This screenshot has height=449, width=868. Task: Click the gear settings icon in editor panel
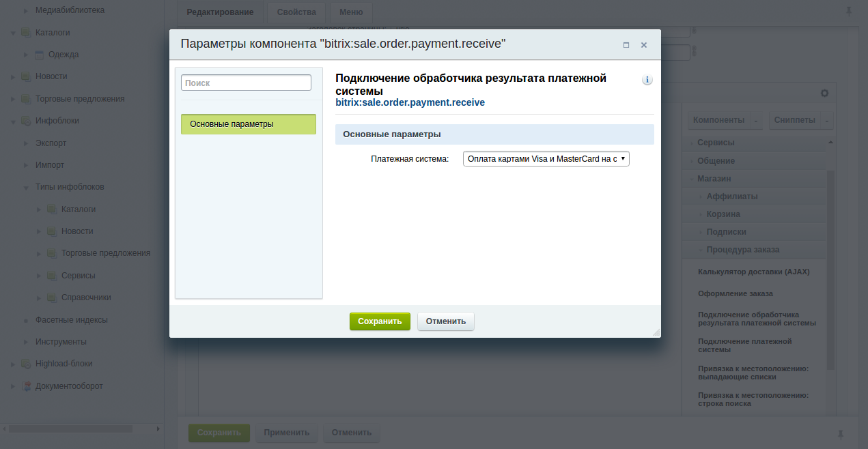pyautogui.click(x=824, y=93)
